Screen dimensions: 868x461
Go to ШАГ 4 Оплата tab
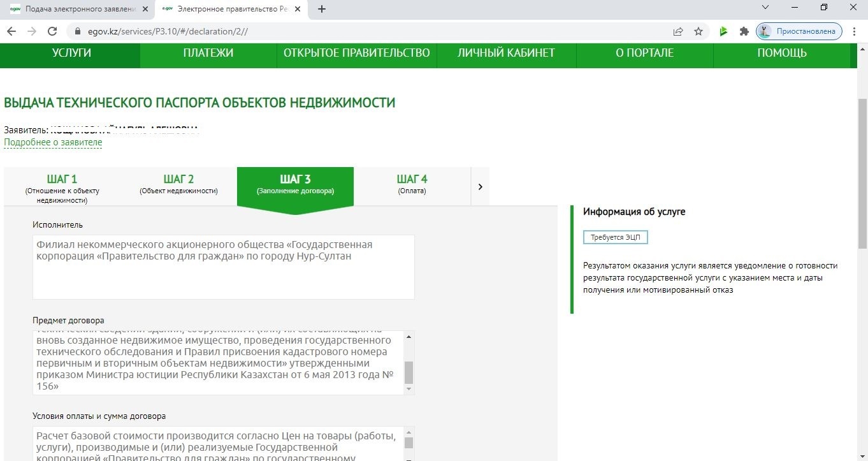point(412,185)
